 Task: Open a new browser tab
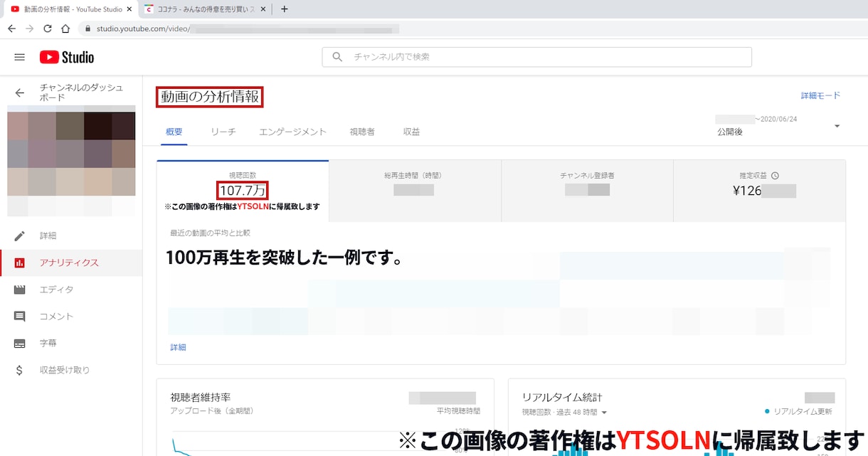(285, 9)
